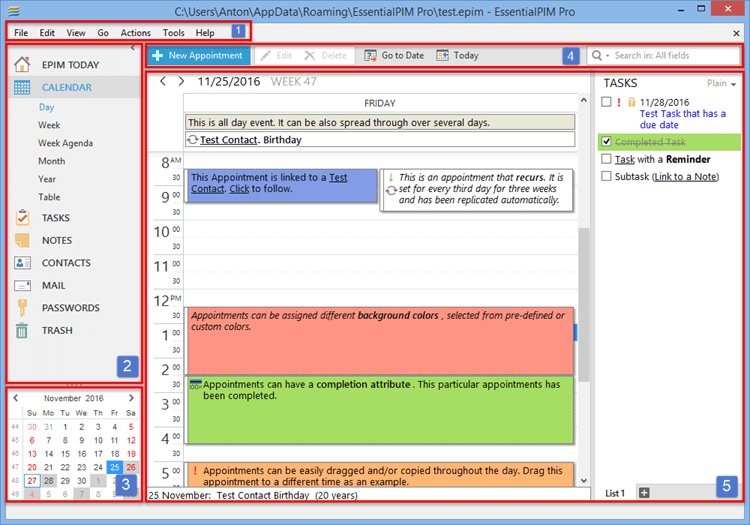Click the day view vertical scrollbar thumb
Image resolution: width=750 pixels, height=525 pixels.
tap(584, 305)
